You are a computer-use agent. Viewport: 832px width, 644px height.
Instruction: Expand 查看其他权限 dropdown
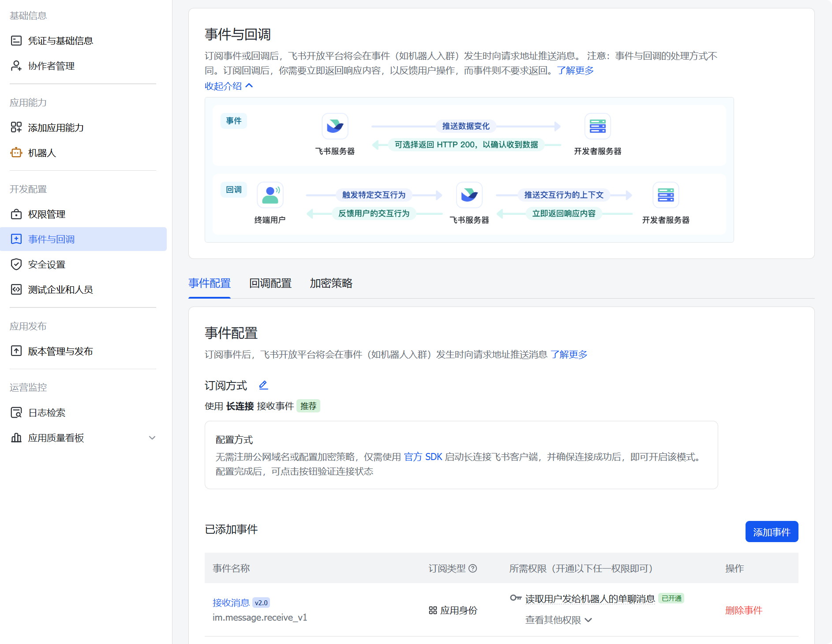tap(558, 620)
